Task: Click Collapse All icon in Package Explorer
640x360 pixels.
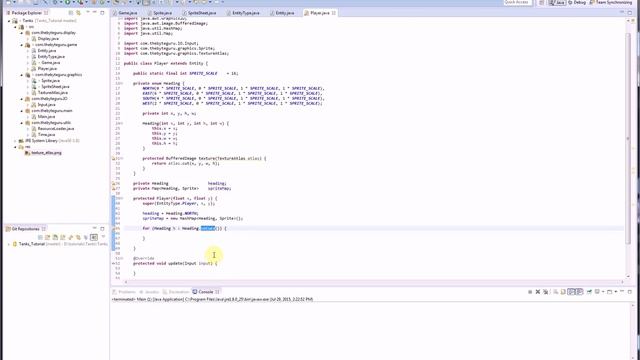Action: tap(71, 13)
